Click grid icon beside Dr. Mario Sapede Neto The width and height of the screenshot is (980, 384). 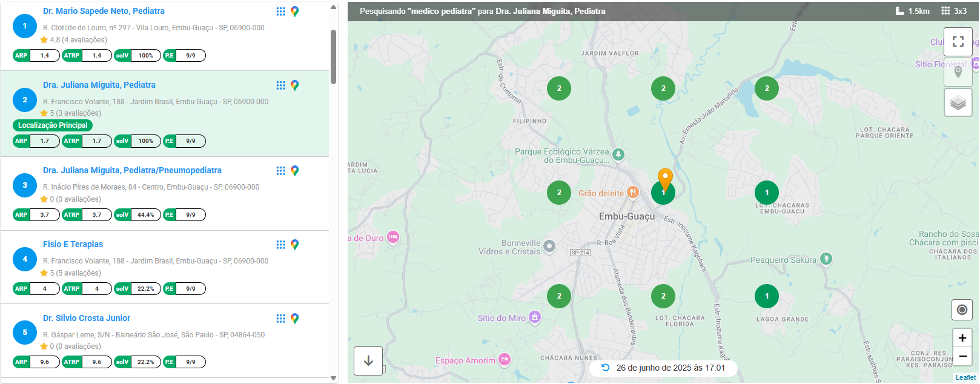[x=280, y=12]
